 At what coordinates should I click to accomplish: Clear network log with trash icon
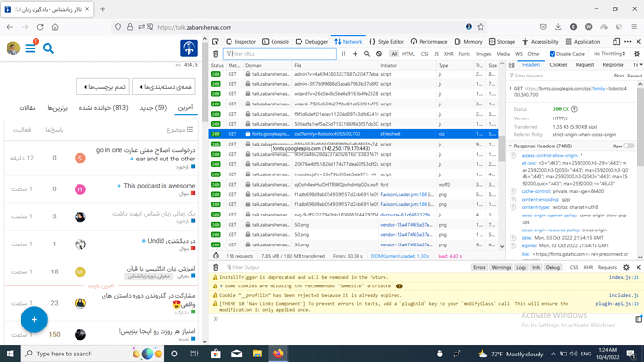[216, 54]
